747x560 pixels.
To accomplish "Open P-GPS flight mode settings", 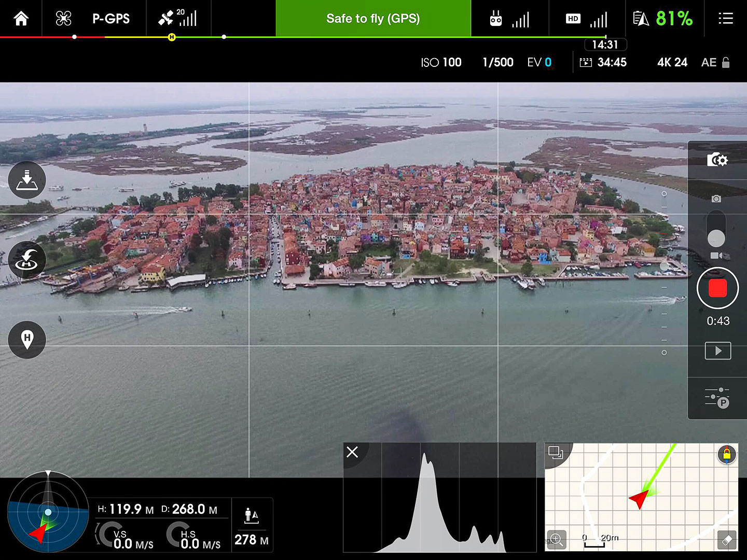I will pyautogui.click(x=111, y=19).
